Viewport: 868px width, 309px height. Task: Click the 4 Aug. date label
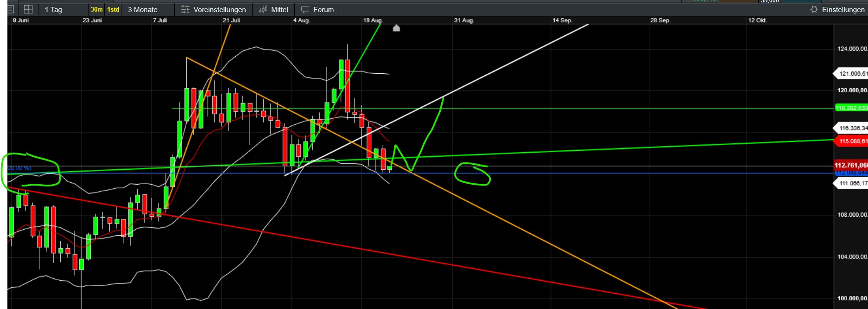[x=301, y=20]
